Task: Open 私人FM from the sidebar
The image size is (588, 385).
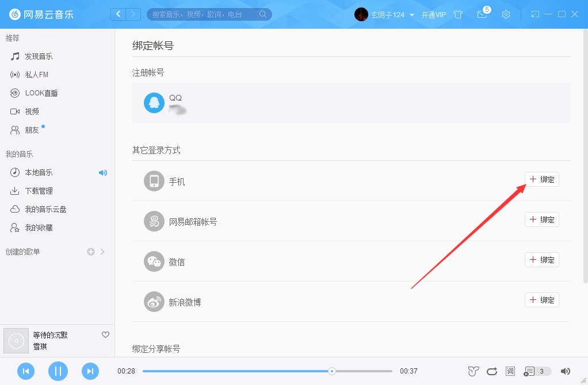Action: click(33, 74)
